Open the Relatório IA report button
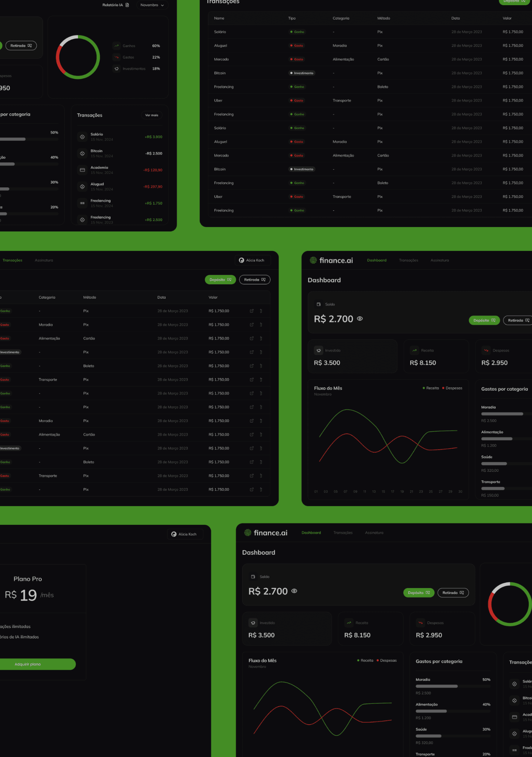 pos(116,5)
